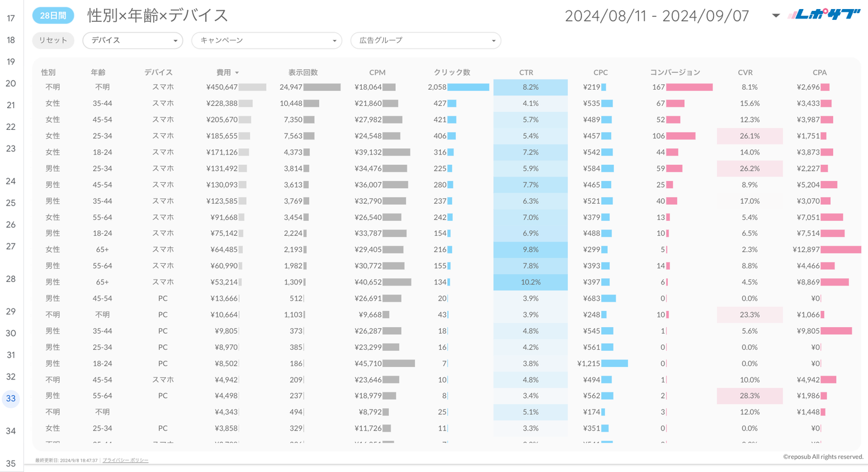Click the コンバージョン column header
Image resolution: width=868 pixels, height=472 pixels.
pyautogui.click(x=675, y=72)
